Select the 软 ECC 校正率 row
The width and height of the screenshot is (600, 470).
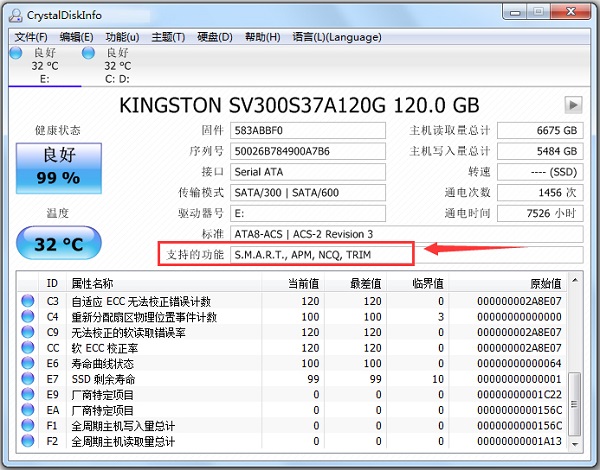click(x=293, y=348)
